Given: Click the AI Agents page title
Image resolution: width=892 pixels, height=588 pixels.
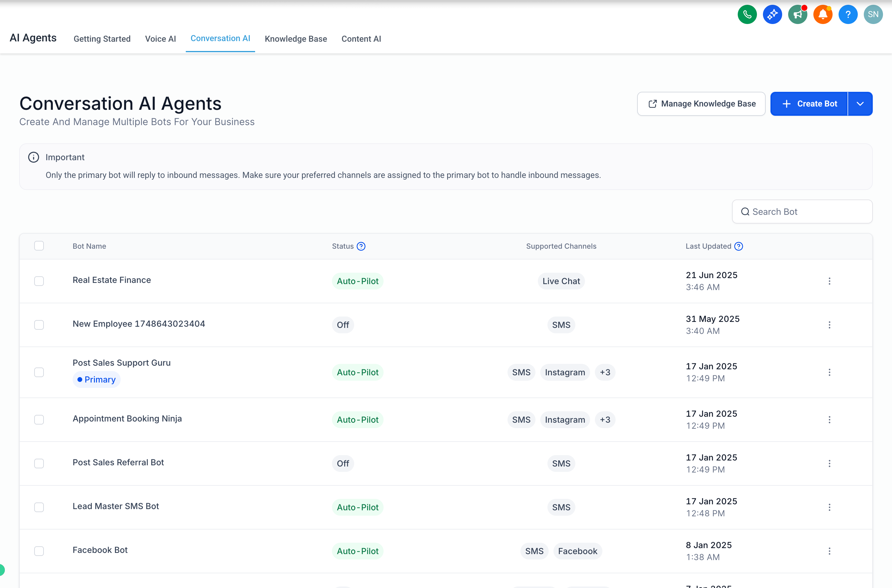Looking at the screenshot, I should 33,38.
